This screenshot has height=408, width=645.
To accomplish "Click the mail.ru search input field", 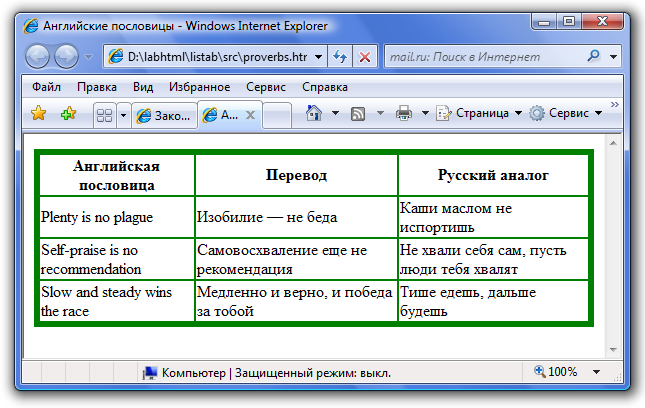I will coord(483,56).
